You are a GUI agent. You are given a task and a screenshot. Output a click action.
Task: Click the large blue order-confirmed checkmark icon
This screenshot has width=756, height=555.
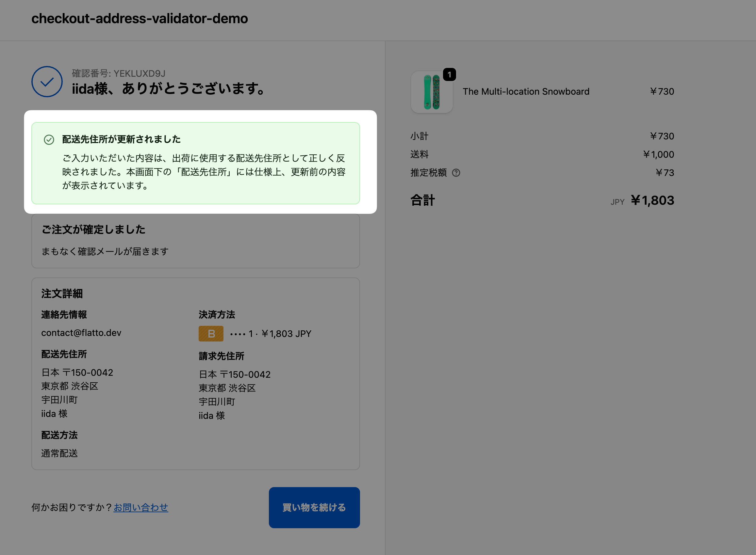tap(47, 82)
